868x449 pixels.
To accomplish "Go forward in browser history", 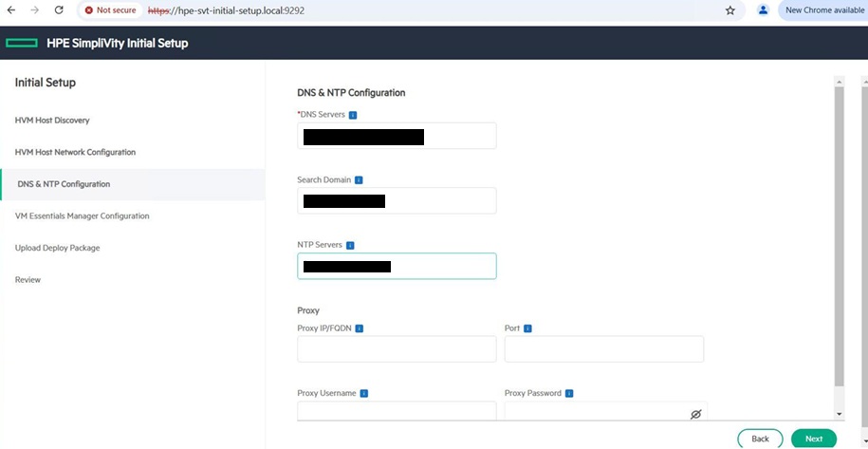I will 35,9.
